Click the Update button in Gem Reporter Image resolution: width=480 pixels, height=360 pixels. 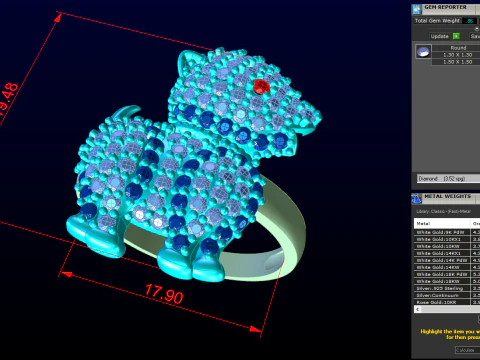(x=439, y=36)
